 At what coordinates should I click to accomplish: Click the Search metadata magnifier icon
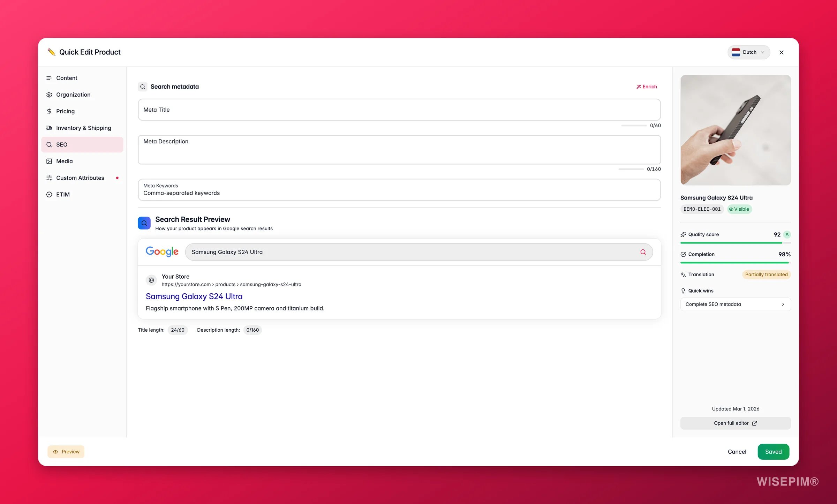[x=143, y=87]
